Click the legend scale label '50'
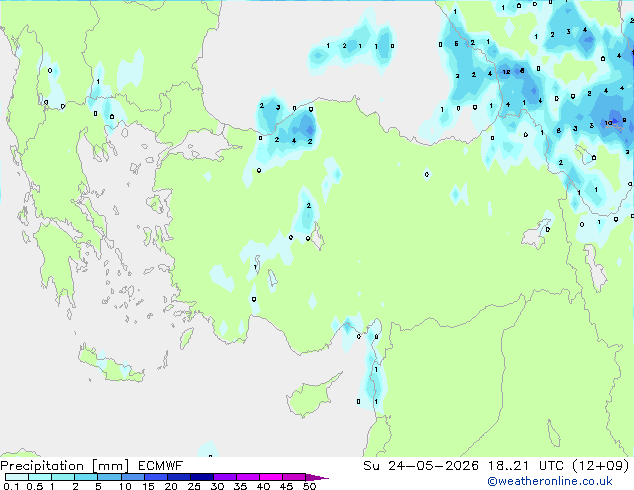Screen dimensions: 634x490 coord(309,486)
